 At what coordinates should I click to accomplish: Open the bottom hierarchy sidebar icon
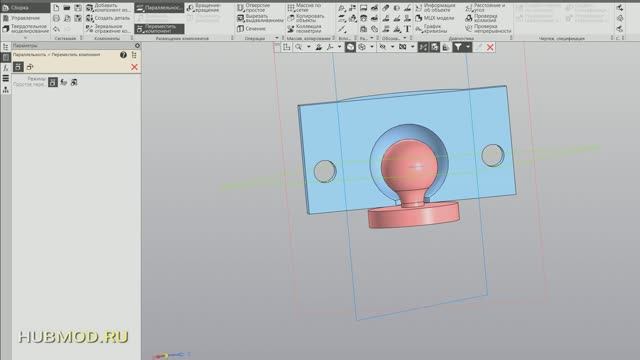[6, 89]
